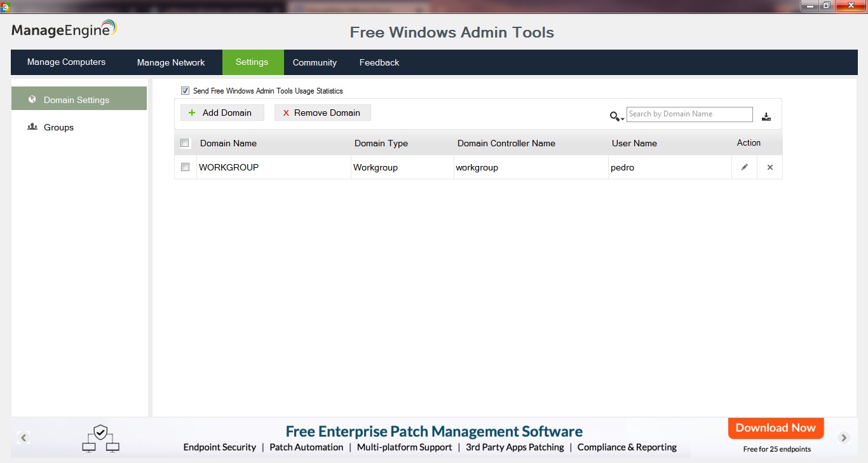The height and width of the screenshot is (463, 868).
Task: Click the Domain Controller Name column header
Action: point(506,143)
